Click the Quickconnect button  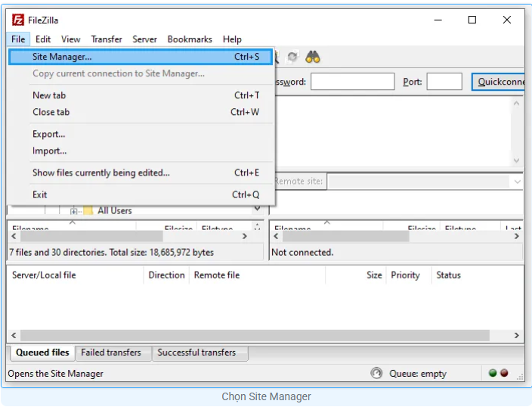(x=498, y=82)
